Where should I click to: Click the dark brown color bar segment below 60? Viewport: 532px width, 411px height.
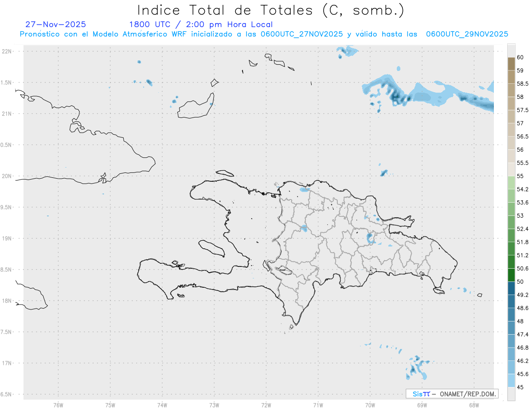(x=511, y=64)
